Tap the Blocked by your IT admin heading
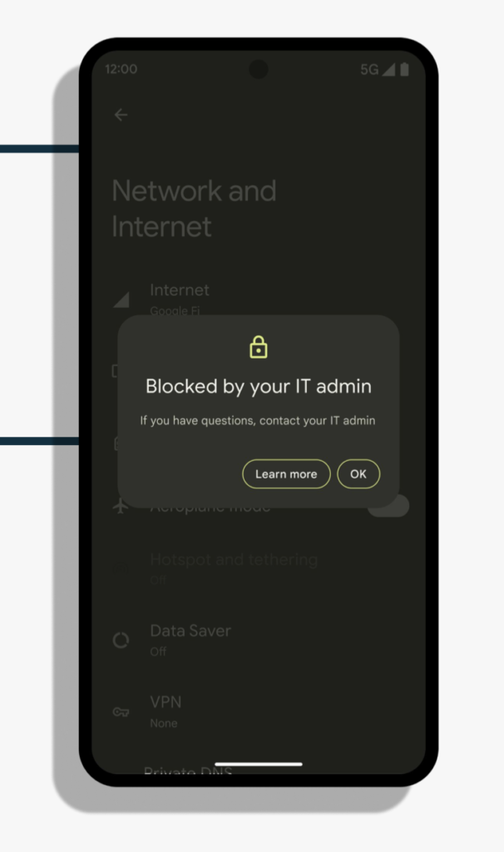This screenshot has height=852, width=504. coord(259,386)
